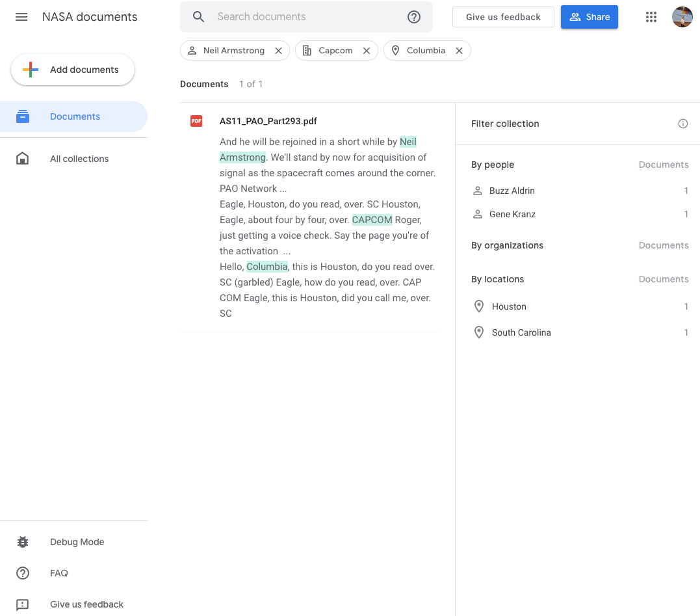Screen dimensions: 700x616
Task: Click Give us feedback button in header
Action: tap(503, 17)
